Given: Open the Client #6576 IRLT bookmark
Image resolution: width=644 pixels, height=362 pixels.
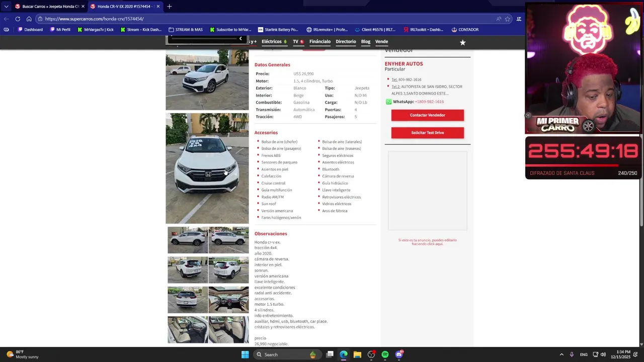Looking at the screenshot, I should coord(375,30).
